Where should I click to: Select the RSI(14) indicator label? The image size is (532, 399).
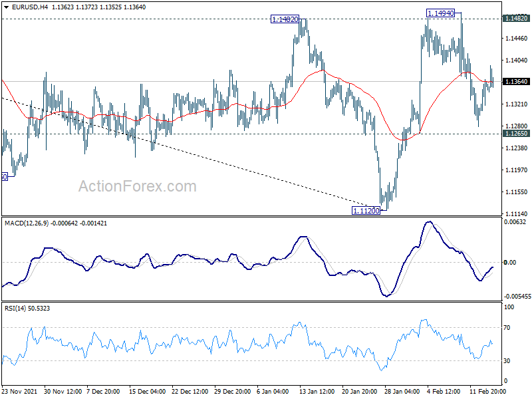click(x=15, y=308)
